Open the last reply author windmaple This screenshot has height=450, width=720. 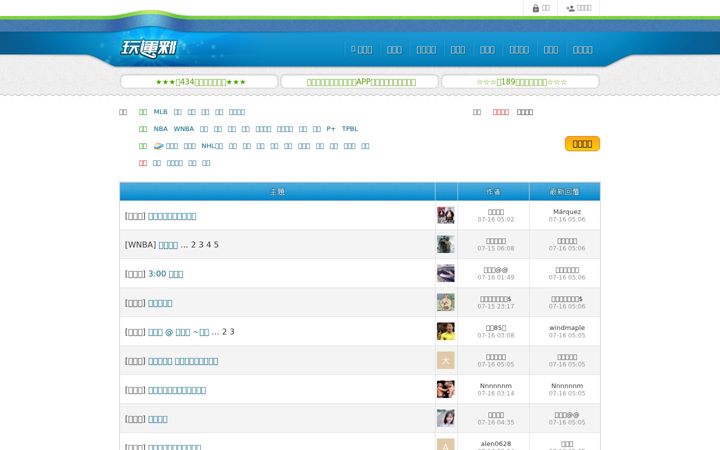tap(567, 327)
